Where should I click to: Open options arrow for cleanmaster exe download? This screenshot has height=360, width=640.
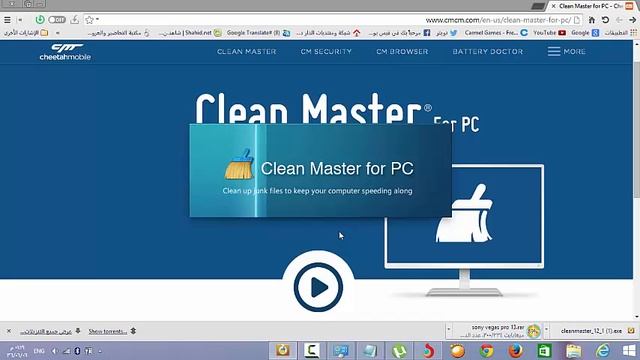coord(547,329)
